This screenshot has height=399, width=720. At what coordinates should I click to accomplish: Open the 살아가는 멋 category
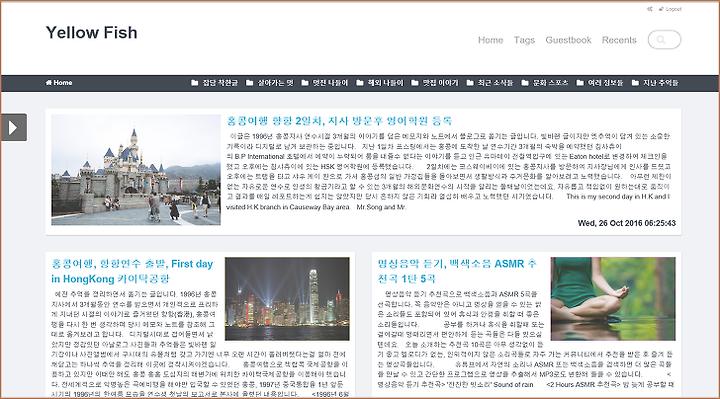click(270, 83)
